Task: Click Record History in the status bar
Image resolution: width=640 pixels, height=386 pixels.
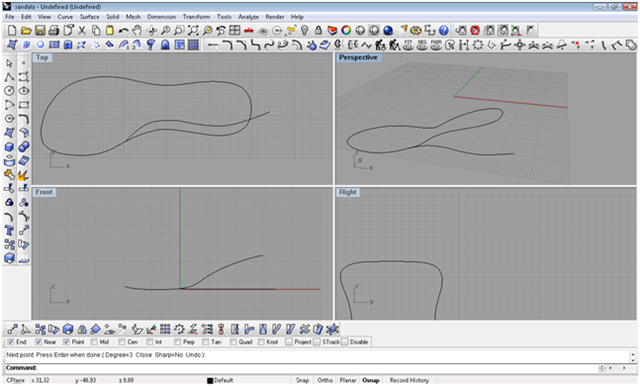Action: 409,380
